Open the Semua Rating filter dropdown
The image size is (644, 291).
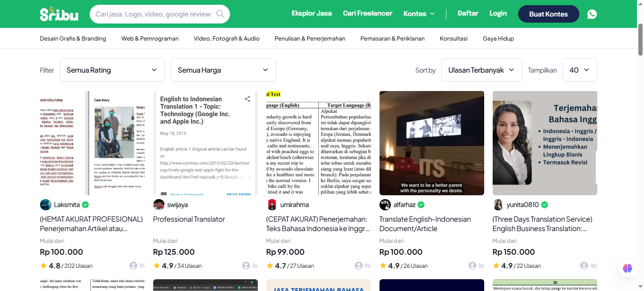(x=112, y=70)
